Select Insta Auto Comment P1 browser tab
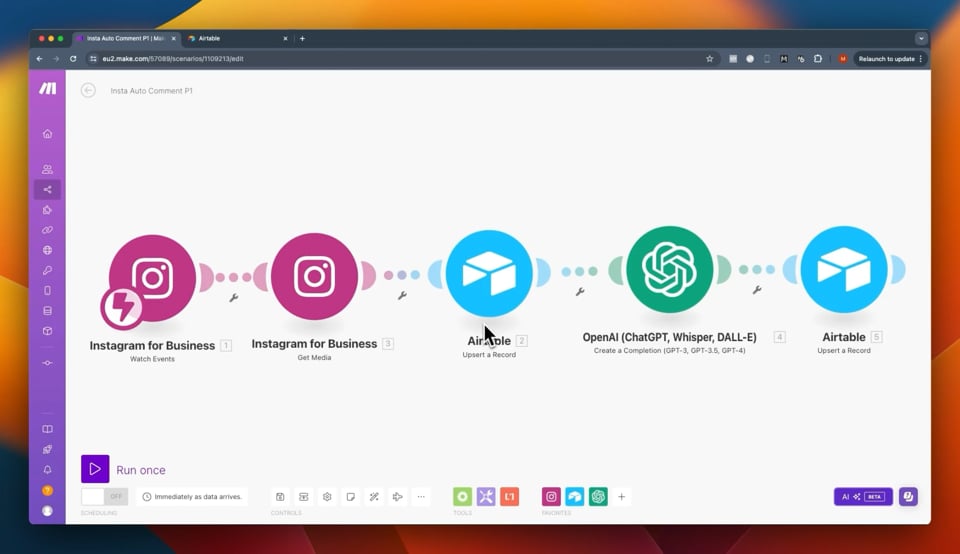960x554 pixels. 126,38
